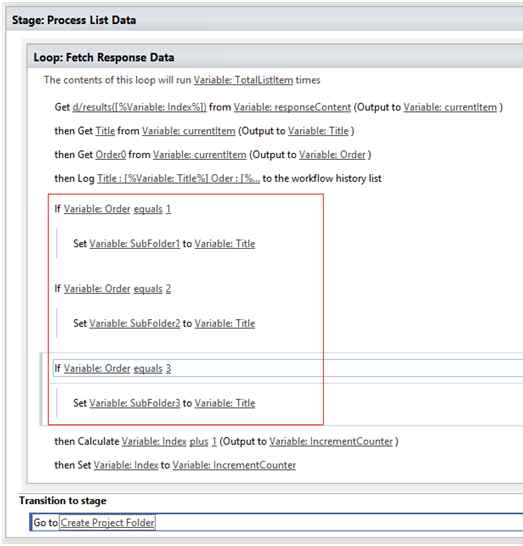Click Variable: Title in SubFolder1 Set action

(225, 244)
